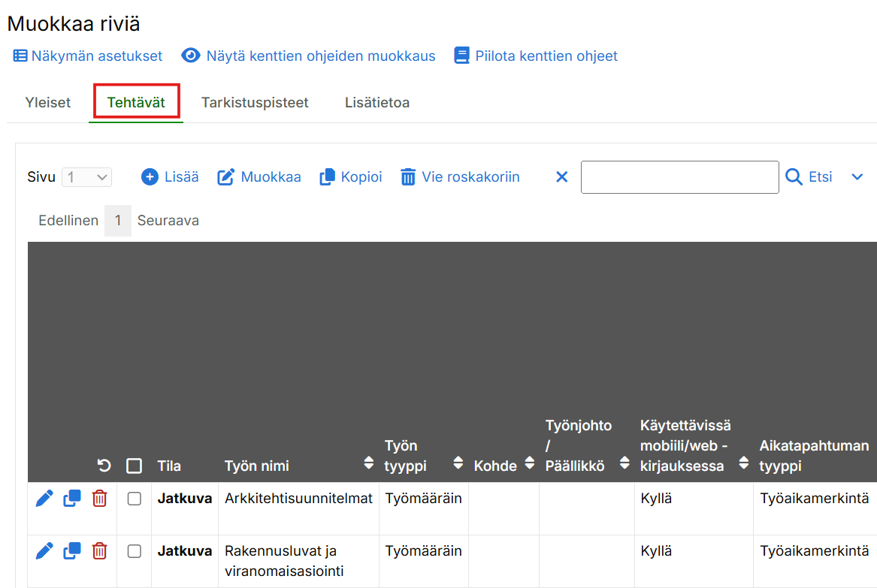Open the Yleiset tab
Screen dimensions: 877x588
pos(48,103)
